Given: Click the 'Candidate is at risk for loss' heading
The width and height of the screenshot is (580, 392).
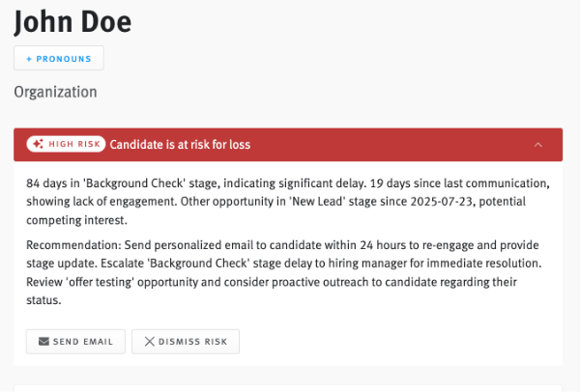Looking at the screenshot, I should click(180, 145).
